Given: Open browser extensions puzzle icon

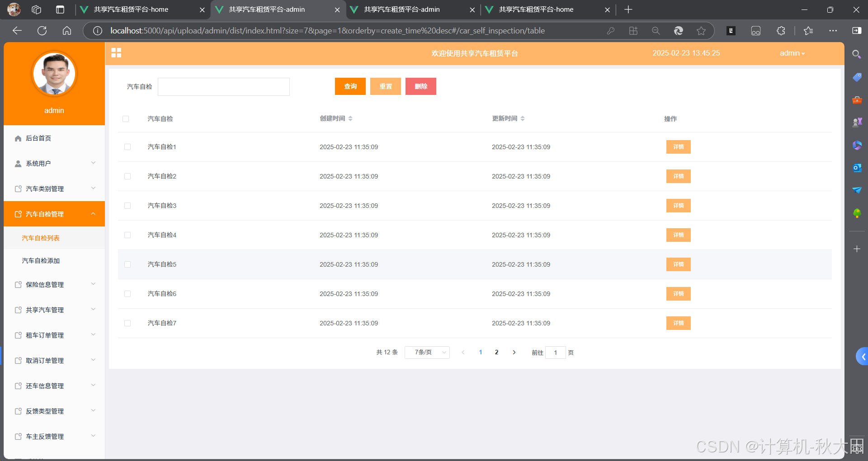Looking at the screenshot, I should click(781, 31).
